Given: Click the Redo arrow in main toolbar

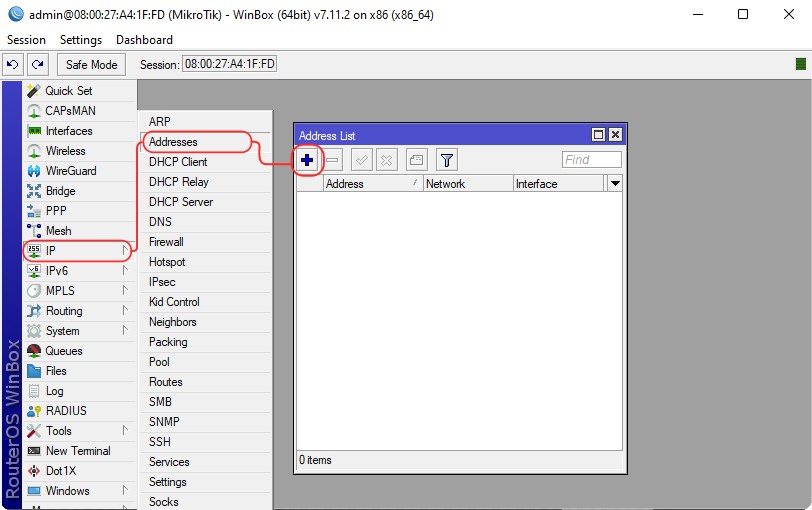Looking at the screenshot, I should click(37, 64).
